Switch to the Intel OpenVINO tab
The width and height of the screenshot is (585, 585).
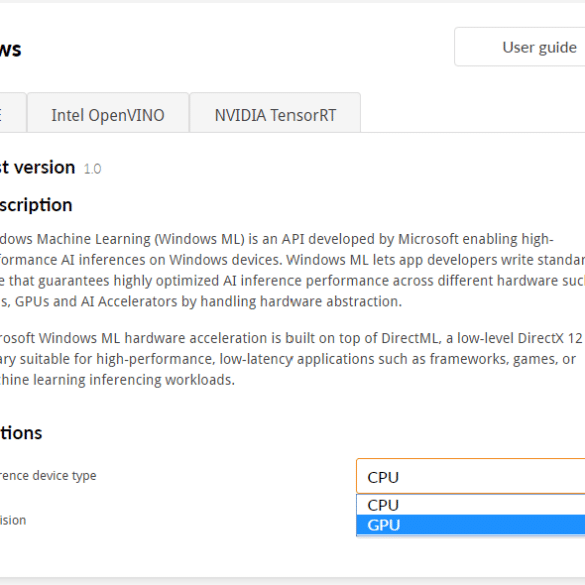coord(108,113)
